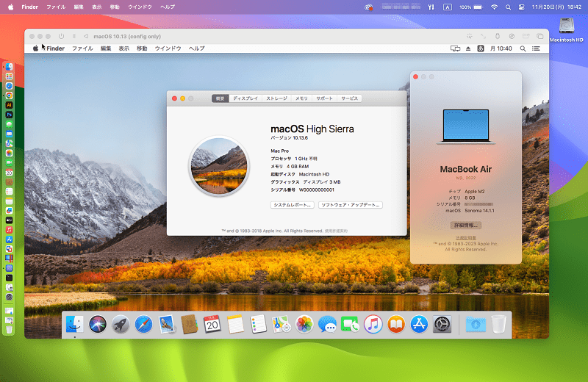Open Photoshop from the host side dock
The width and height of the screenshot is (588, 382).
pyautogui.click(x=9, y=115)
